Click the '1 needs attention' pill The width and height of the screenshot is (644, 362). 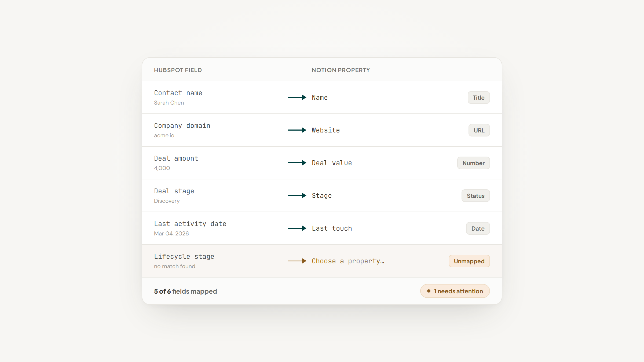455,291
